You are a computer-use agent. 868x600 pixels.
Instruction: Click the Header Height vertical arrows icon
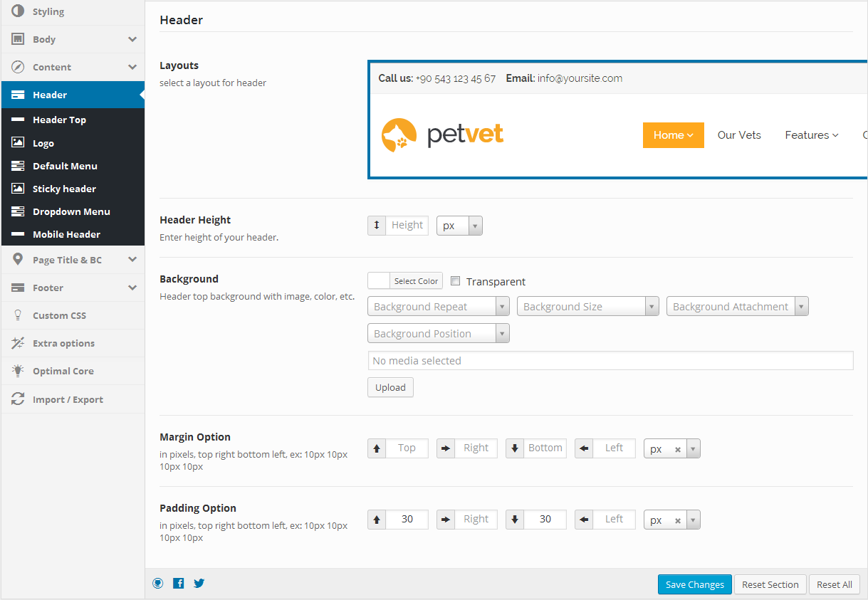377,225
